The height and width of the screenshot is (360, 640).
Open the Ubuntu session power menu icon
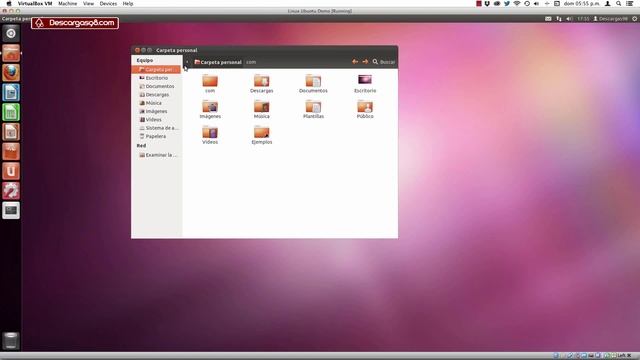[635, 19]
